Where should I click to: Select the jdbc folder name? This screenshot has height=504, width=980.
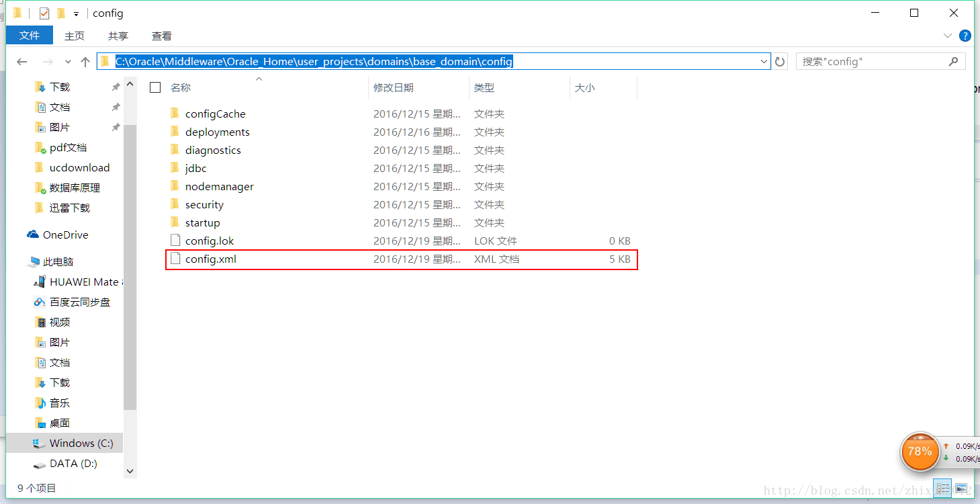coord(196,169)
